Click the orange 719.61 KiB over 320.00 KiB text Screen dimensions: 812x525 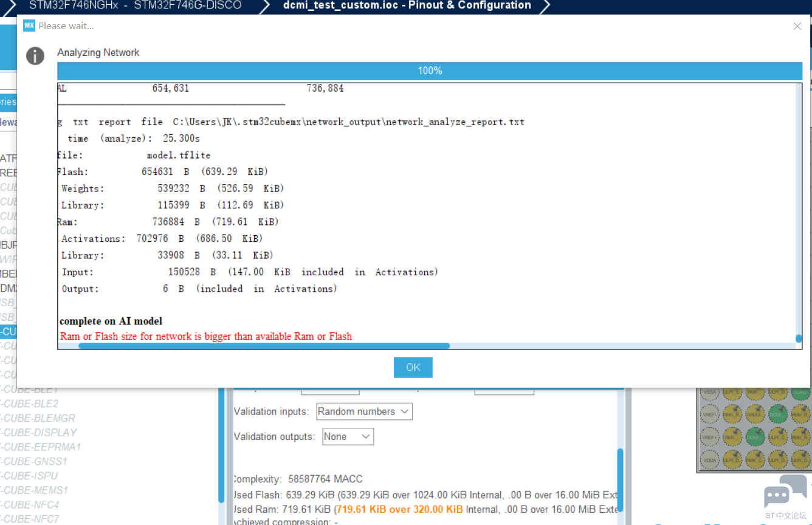point(399,509)
